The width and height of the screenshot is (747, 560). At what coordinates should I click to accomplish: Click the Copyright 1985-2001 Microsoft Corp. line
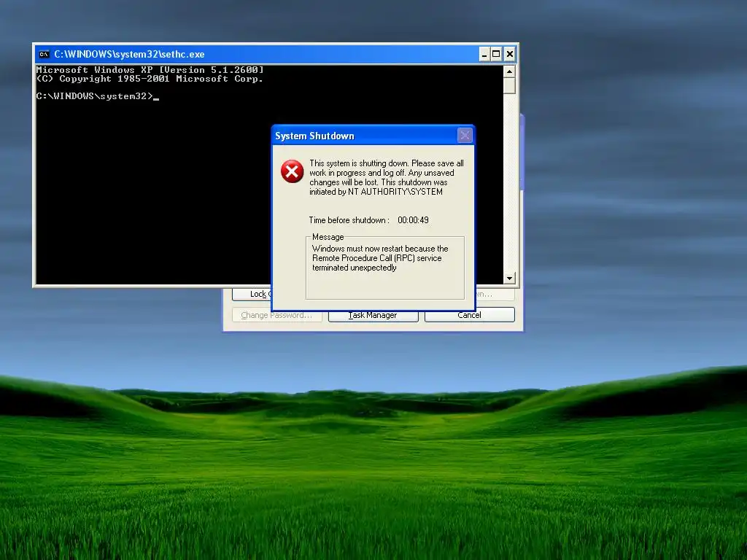(150, 79)
